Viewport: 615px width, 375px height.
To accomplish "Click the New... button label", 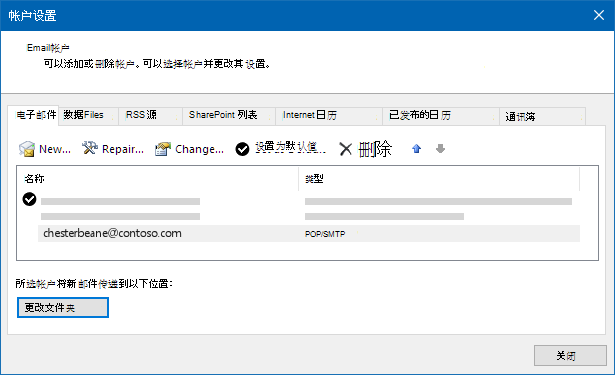I will pyautogui.click(x=55, y=149).
